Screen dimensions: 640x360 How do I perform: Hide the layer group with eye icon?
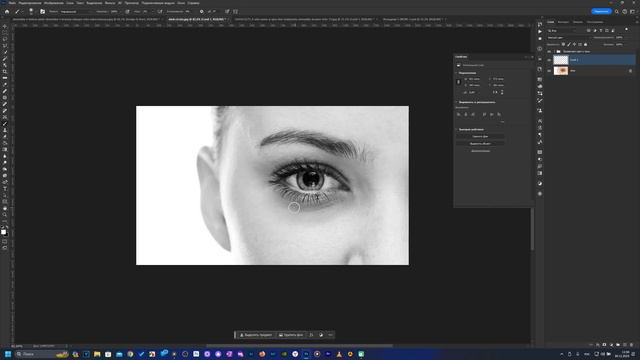pyautogui.click(x=549, y=52)
